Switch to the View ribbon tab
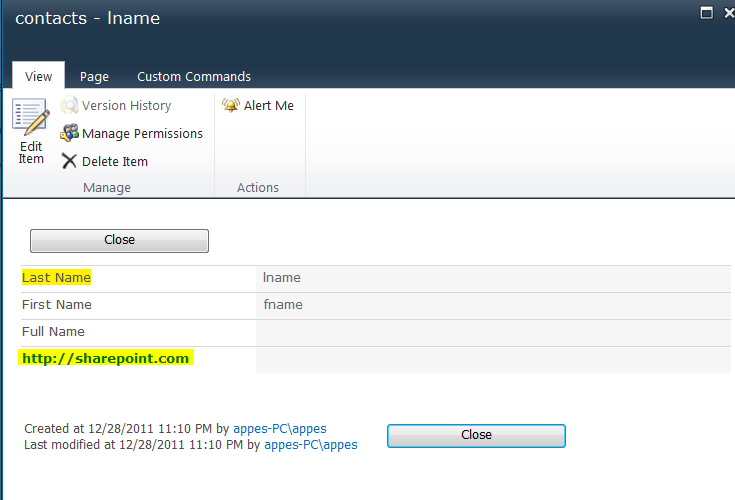Screen dimensions: 735x500 tap(38, 76)
